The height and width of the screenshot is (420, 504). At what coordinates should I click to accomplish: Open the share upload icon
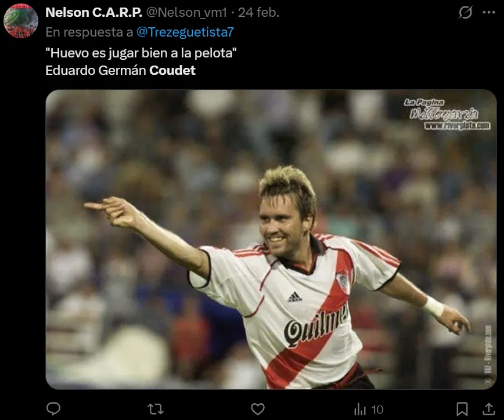[x=488, y=409]
